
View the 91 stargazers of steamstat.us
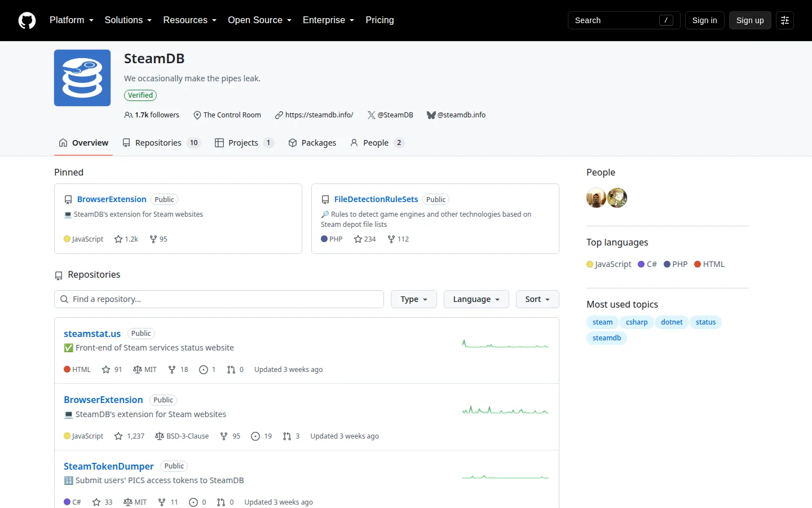click(x=112, y=370)
